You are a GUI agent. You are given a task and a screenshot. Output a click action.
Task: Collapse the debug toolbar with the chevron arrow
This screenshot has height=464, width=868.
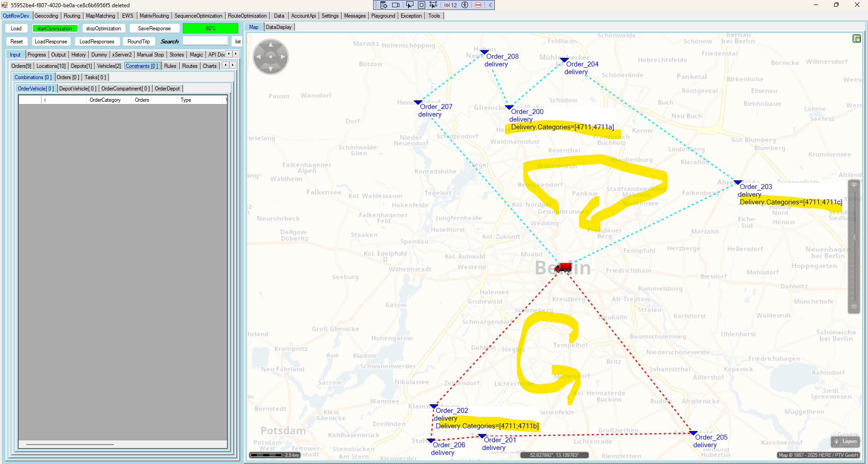coord(490,5)
